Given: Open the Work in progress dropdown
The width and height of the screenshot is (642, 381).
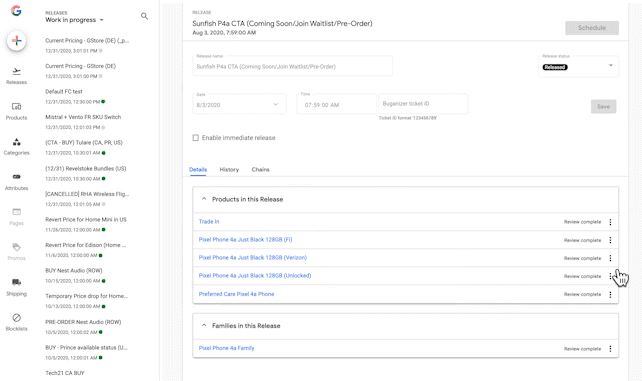Looking at the screenshot, I should pyautogui.click(x=74, y=20).
